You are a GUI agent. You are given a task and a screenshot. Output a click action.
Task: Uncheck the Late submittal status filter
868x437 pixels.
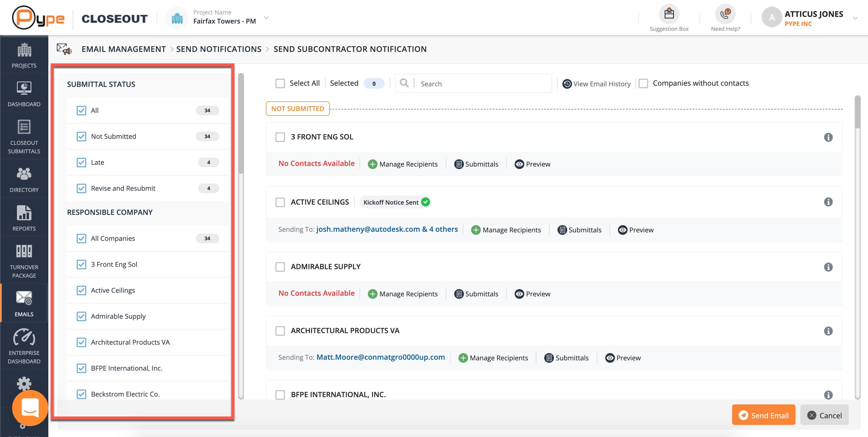(81, 162)
